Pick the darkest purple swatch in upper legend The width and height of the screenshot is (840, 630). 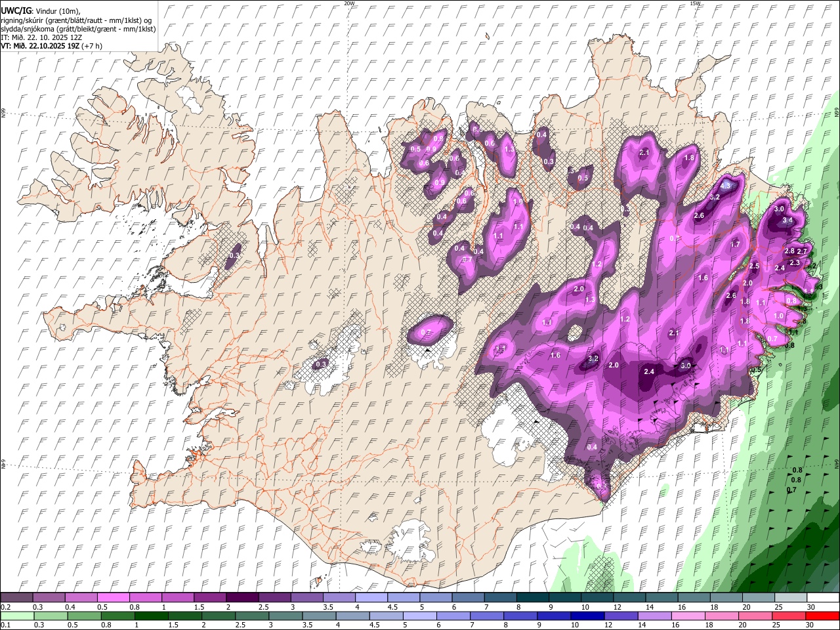pos(241,598)
